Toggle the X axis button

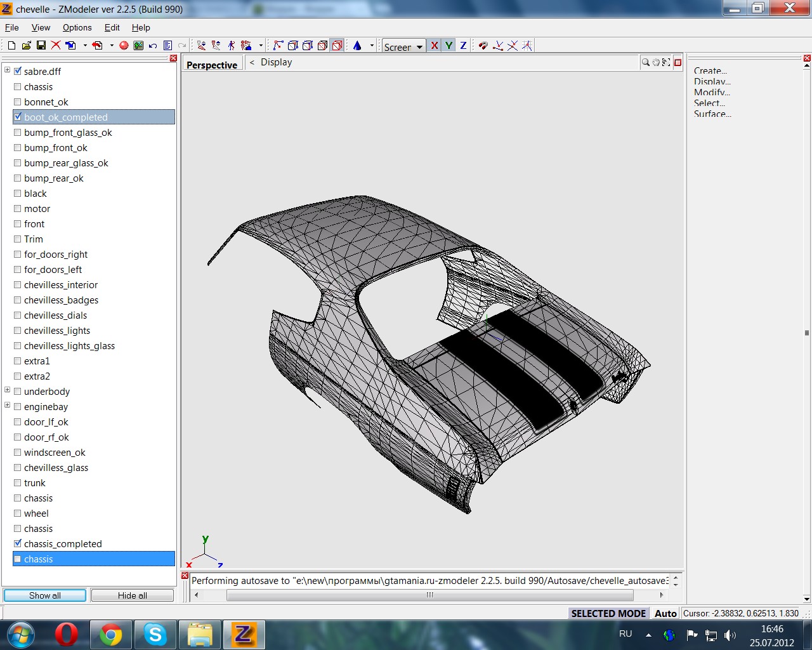click(435, 45)
